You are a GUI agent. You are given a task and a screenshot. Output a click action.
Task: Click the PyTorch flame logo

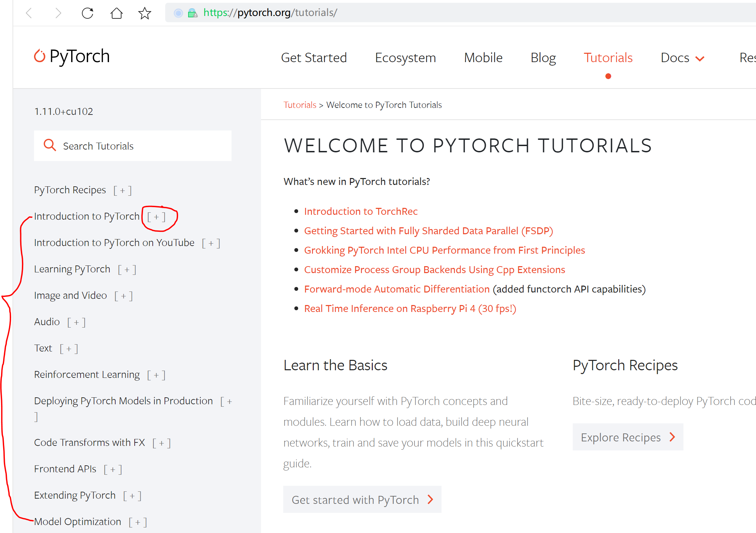tap(40, 56)
